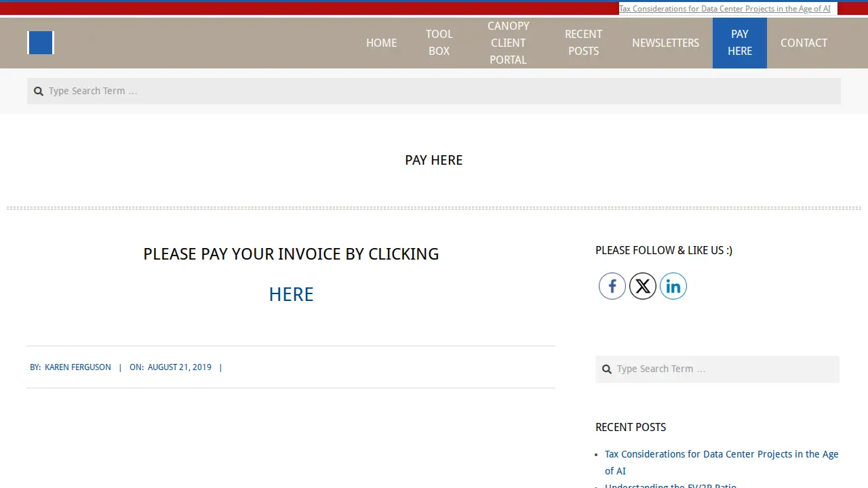868x488 pixels.
Task: Go to the HOME menu item
Action: pos(381,43)
